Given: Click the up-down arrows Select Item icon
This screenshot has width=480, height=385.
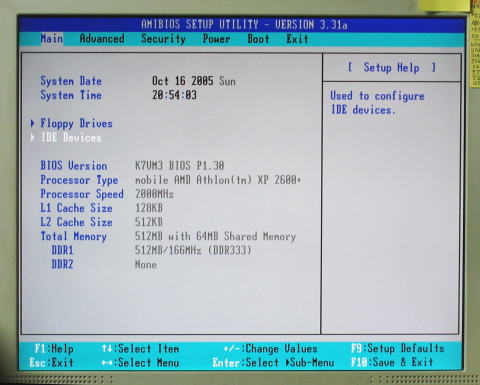Looking at the screenshot, I should click(107, 349).
